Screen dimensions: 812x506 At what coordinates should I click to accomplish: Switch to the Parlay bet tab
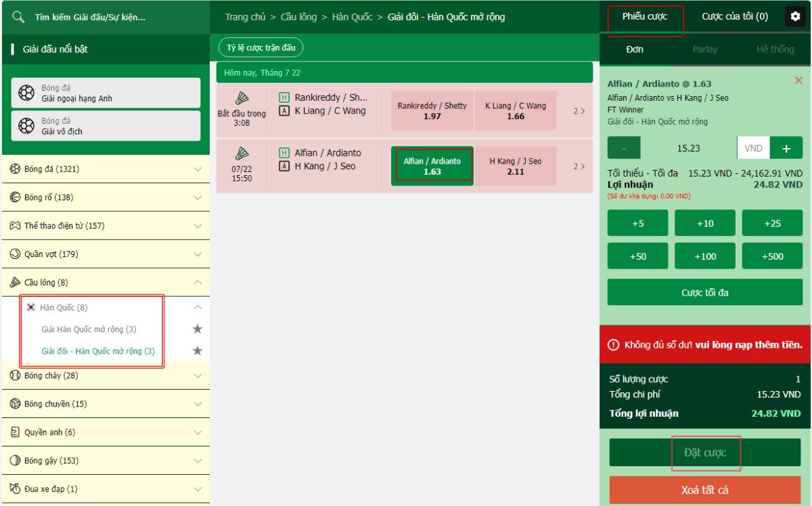pyautogui.click(x=704, y=49)
